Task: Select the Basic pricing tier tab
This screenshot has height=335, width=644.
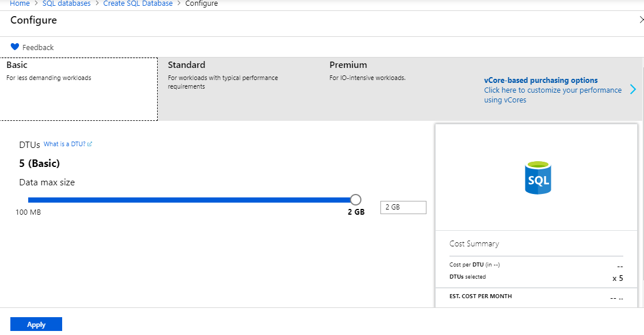Action: (x=78, y=89)
